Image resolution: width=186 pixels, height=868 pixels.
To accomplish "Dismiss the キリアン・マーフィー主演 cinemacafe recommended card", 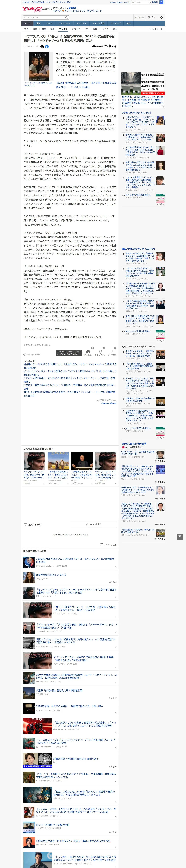I will 44,483.
